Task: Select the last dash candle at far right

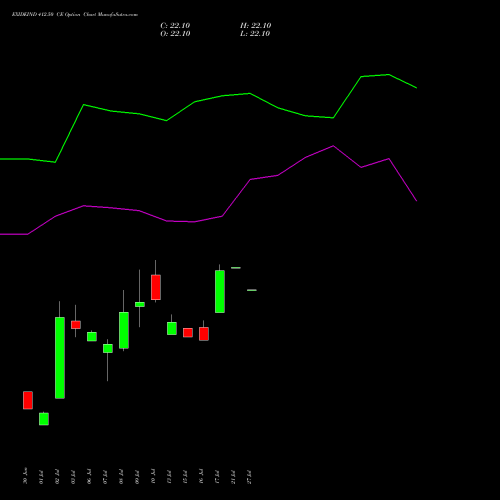Action: pos(252,290)
